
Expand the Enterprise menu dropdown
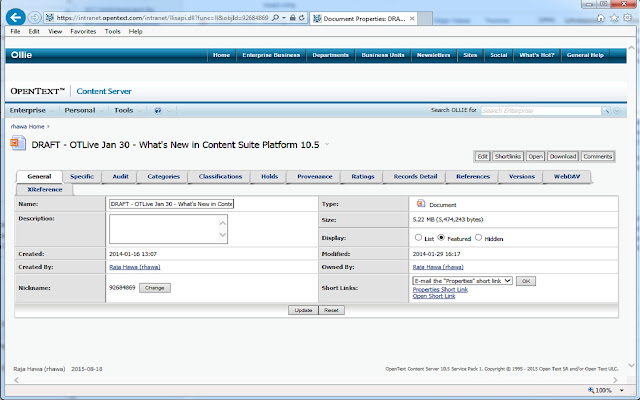pos(52,111)
